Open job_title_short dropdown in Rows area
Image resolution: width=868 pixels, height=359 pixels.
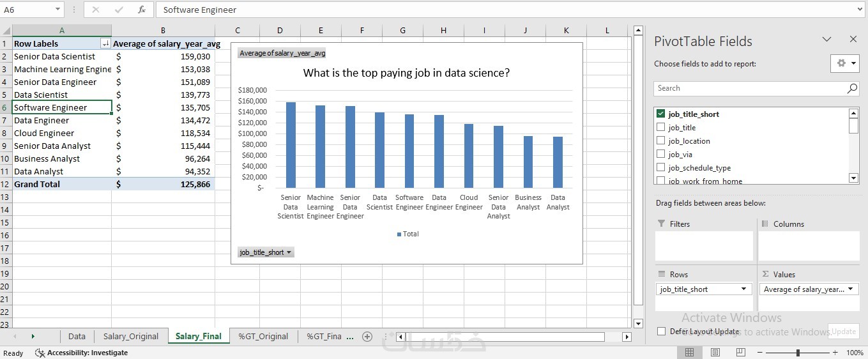[x=743, y=289]
